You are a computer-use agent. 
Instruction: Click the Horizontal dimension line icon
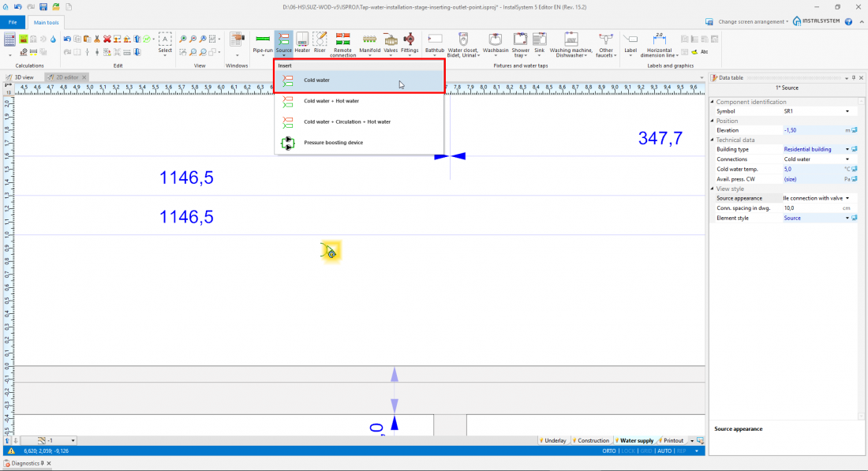point(659,39)
